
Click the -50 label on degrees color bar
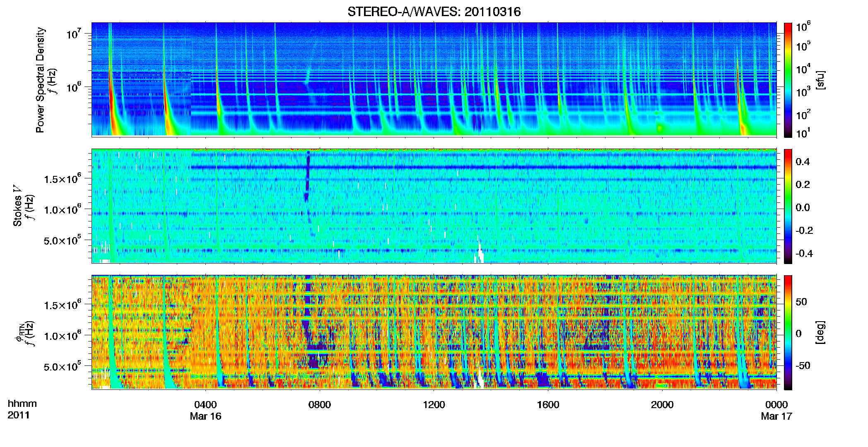click(803, 365)
